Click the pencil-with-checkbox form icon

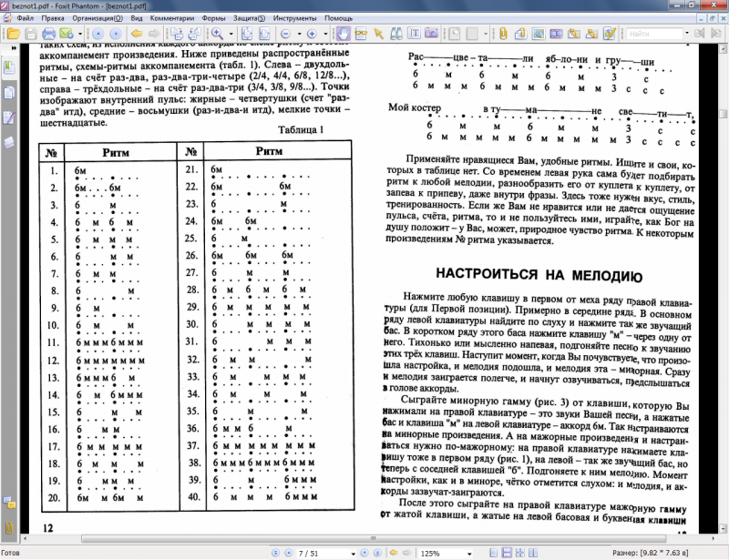(x=609, y=34)
